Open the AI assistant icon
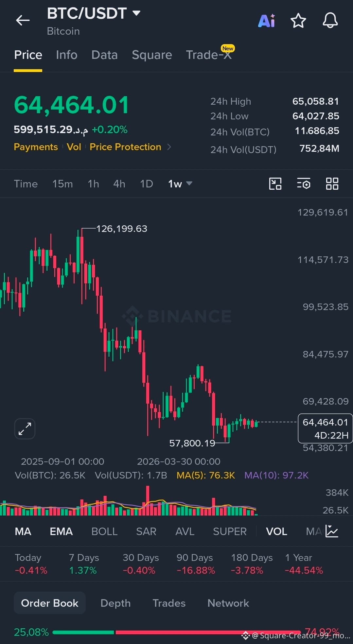Image resolution: width=353 pixels, height=644 pixels. (x=267, y=21)
